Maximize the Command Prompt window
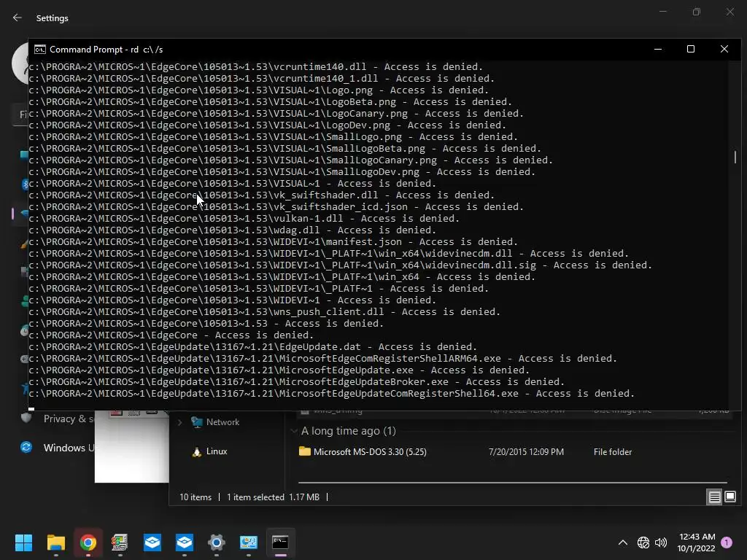Viewport: 747px width, 560px height. [691, 49]
